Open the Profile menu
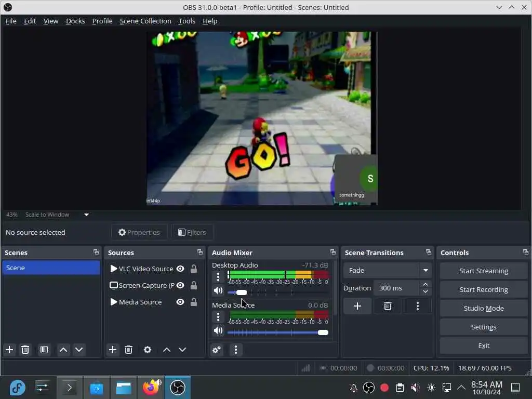 [102, 21]
